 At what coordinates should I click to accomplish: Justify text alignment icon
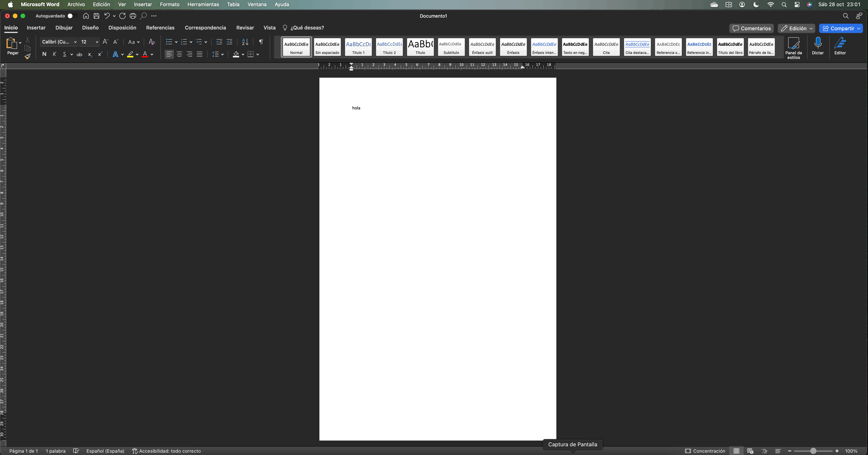(200, 54)
